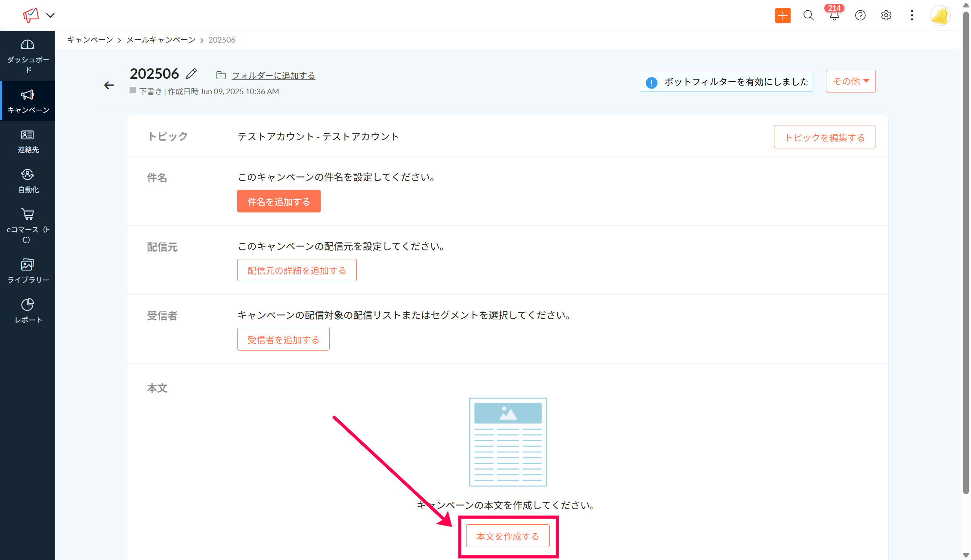Open the search magnifier icon

808,15
